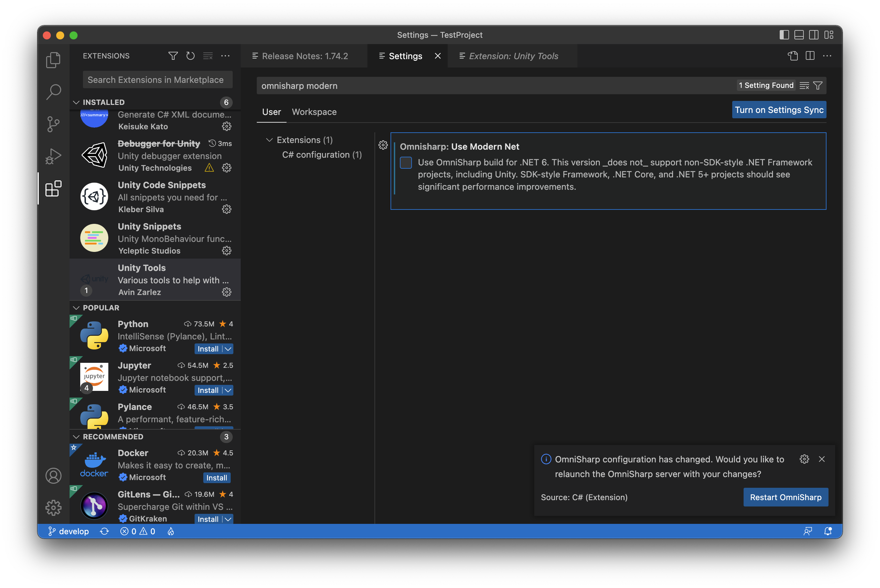Image resolution: width=880 pixels, height=588 pixels.
Task: Click Search Extensions in Marketplace field
Action: click(157, 80)
